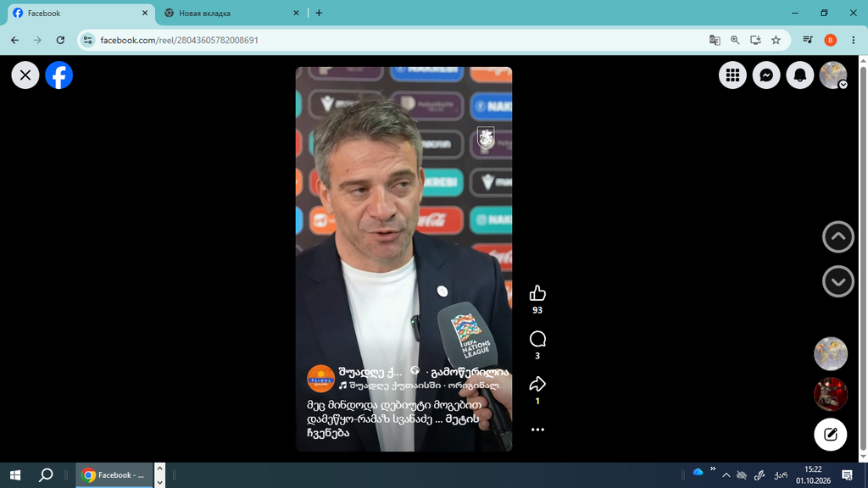
Task: Open the red theater chat head
Action: coord(831,394)
